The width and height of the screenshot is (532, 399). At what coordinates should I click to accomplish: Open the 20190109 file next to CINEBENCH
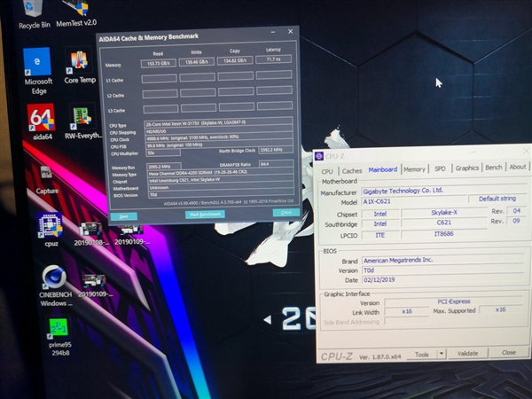[x=95, y=286]
